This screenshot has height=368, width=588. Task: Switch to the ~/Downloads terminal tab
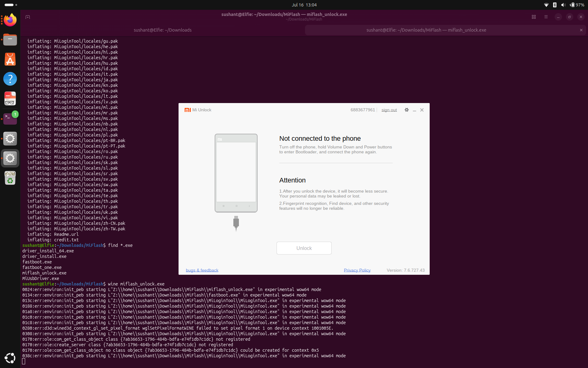pyautogui.click(x=162, y=30)
